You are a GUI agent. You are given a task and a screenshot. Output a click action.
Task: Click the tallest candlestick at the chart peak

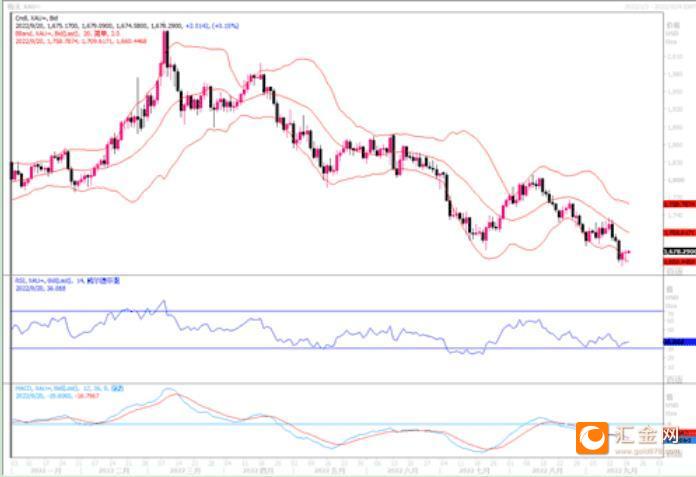coord(166,49)
